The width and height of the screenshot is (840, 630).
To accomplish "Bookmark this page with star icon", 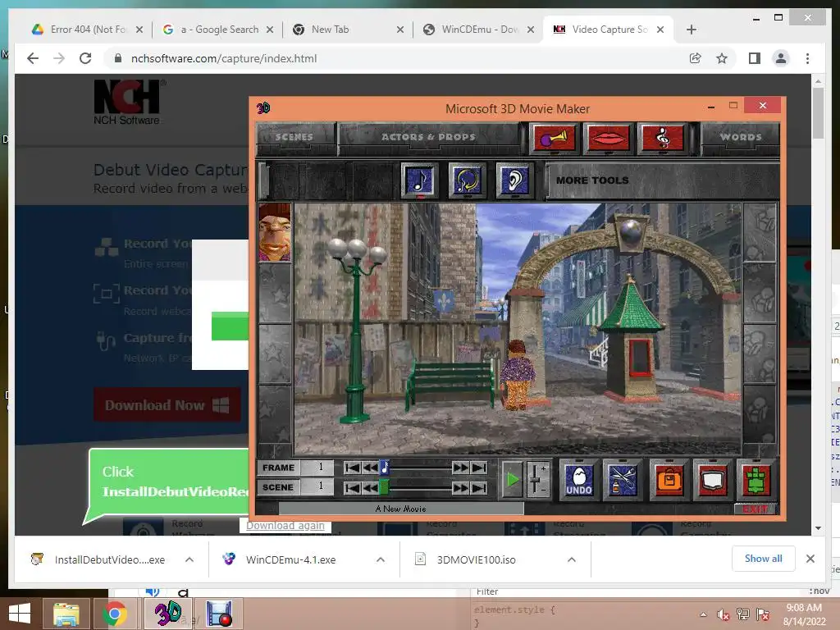I will pyautogui.click(x=722, y=58).
